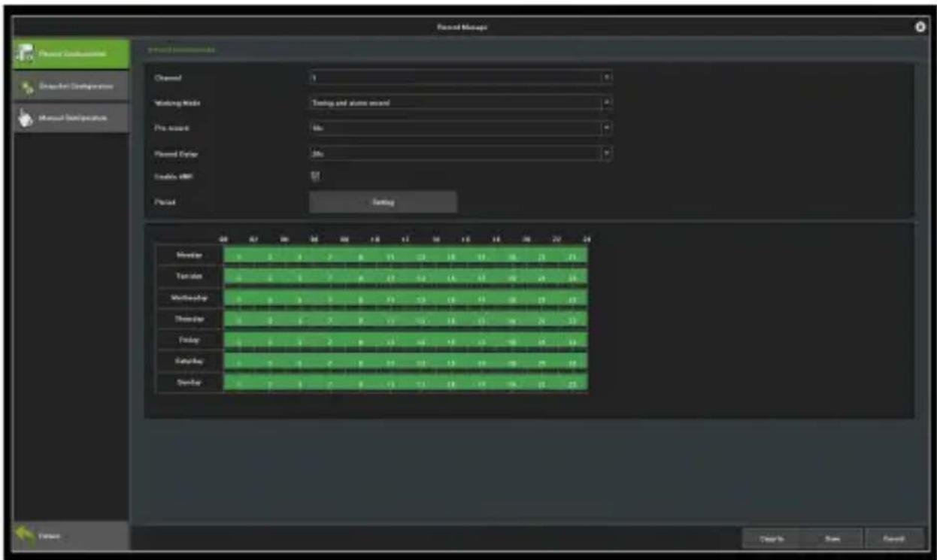Click the Period Setting button
This screenshot has width=937, height=560.
383,202
